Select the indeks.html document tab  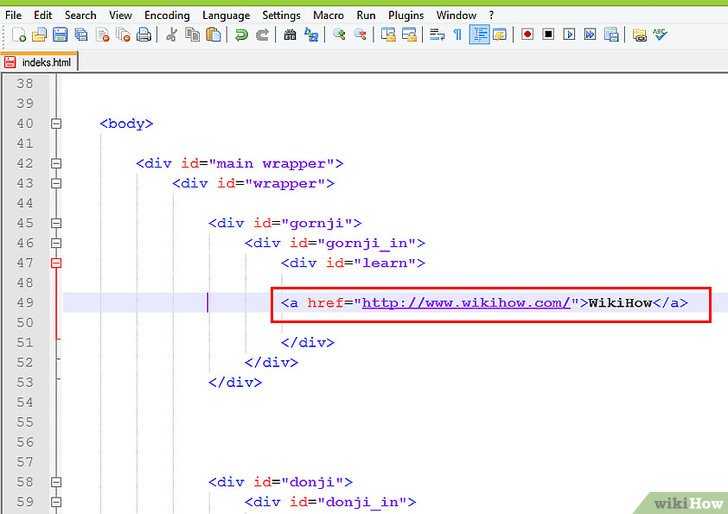pyautogui.click(x=42, y=62)
